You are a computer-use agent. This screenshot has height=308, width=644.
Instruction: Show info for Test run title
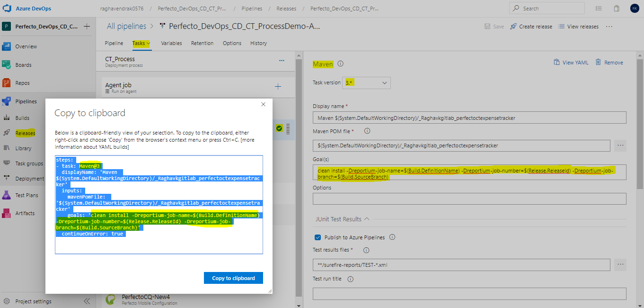[x=351, y=279]
